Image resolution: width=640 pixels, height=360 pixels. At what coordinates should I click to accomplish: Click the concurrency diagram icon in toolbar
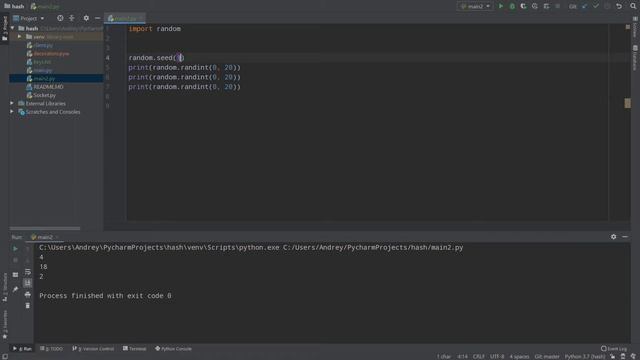546,6
